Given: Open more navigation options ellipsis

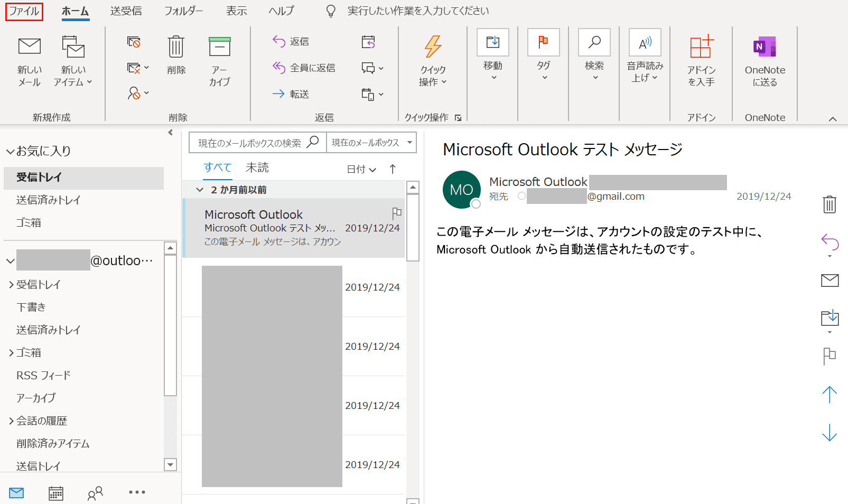Looking at the screenshot, I should (x=137, y=492).
